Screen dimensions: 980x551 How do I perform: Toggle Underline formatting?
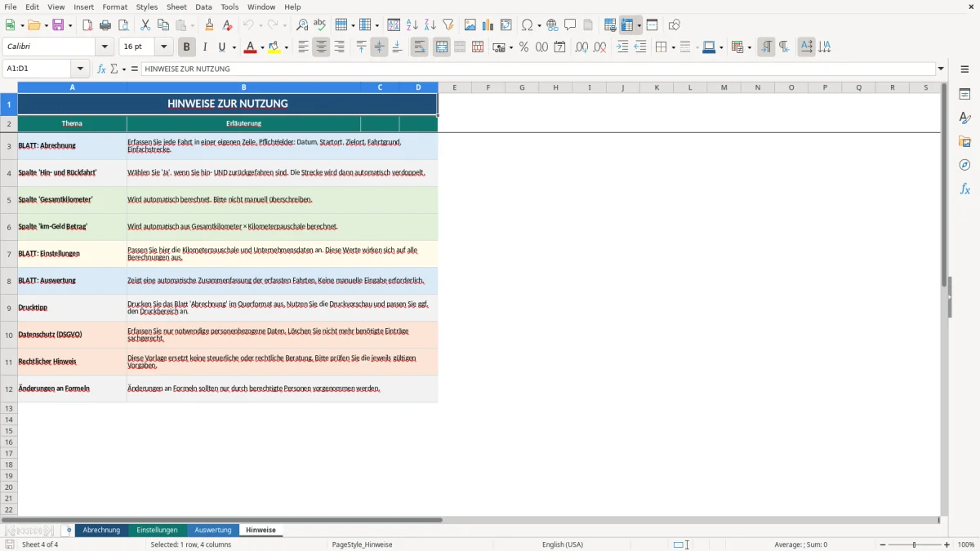click(221, 47)
